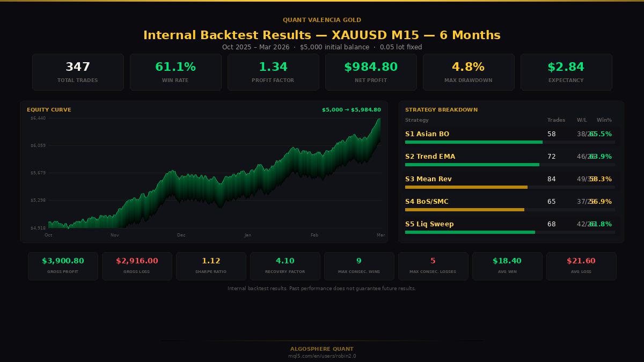Image resolution: width=644 pixels, height=362 pixels.
Task: Click the Oct label on chart axis
Action: tap(48, 235)
